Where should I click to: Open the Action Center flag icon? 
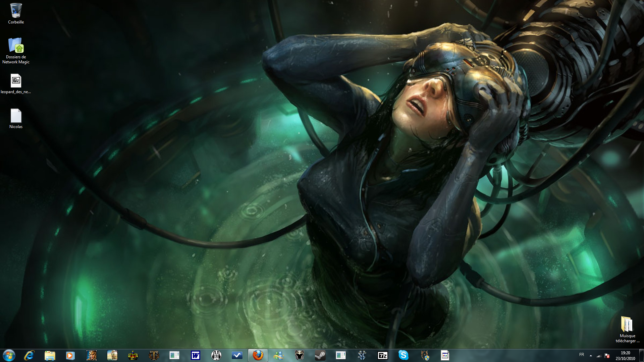pos(607,356)
